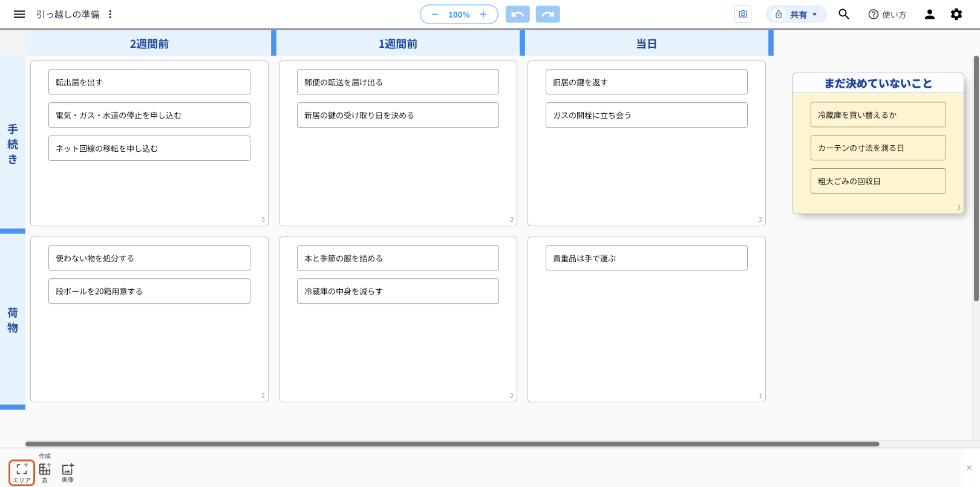The image size is (980, 487).
Task: Open settings gear
Action: (956, 14)
